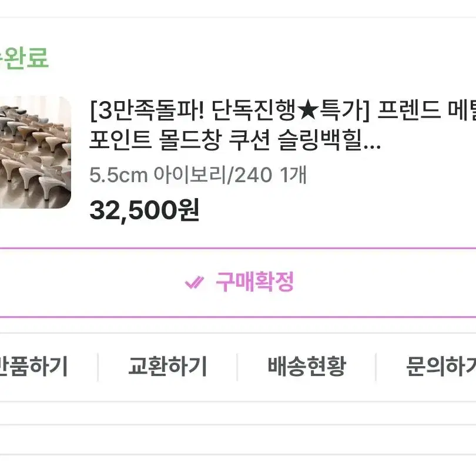Tap the green 완료 order status label
The width and height of the screenshot is (476, 476).
click(24, 58)
